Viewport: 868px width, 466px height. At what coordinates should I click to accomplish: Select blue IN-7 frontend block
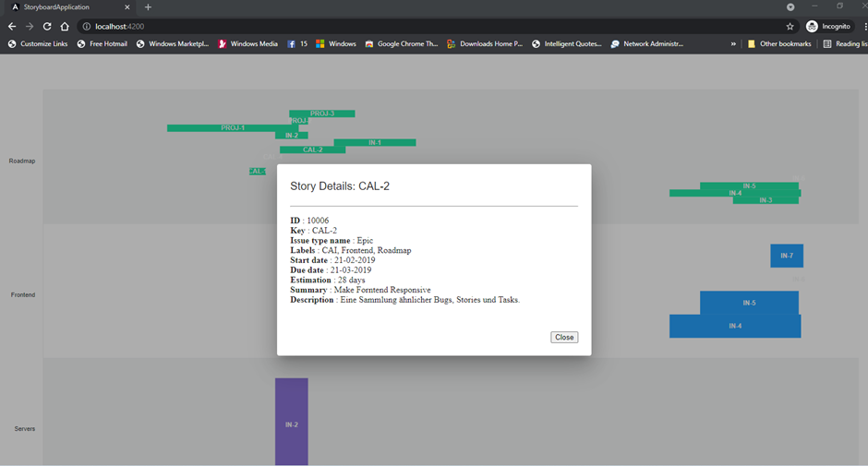tap(787, 256)
